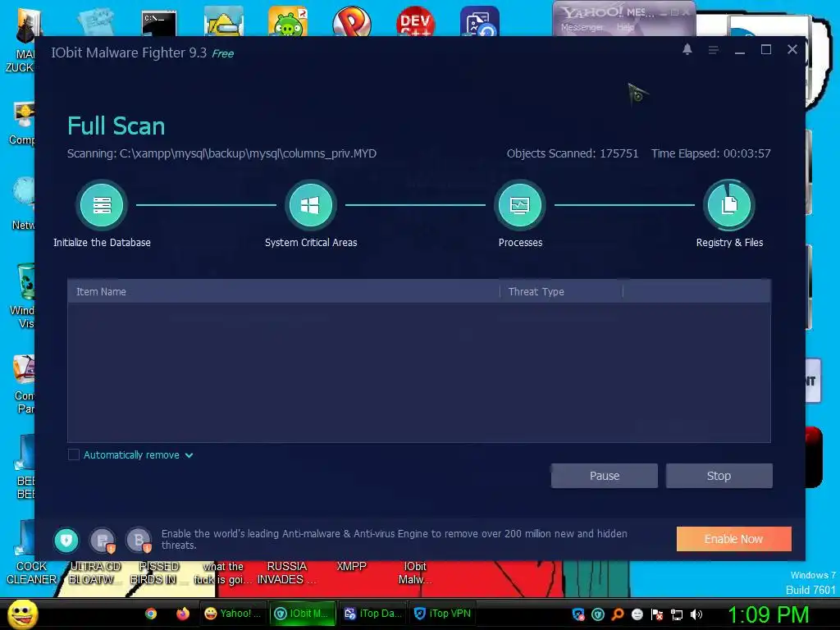Tick the Automatically remove checkbox
840x630 pixels.
point(74,454)
